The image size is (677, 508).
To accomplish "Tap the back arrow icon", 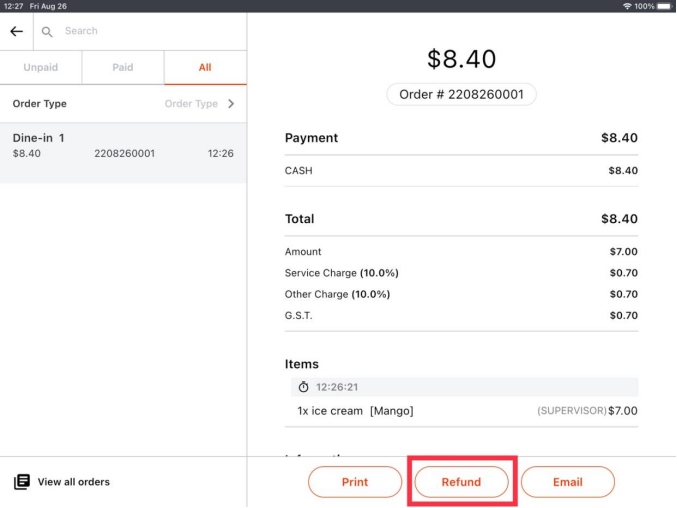I will pos(16,32).
